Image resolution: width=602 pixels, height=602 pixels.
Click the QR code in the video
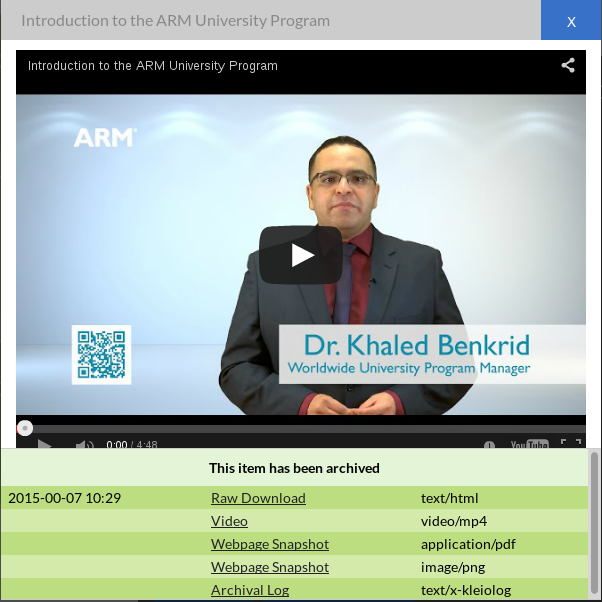click(101, 355)
